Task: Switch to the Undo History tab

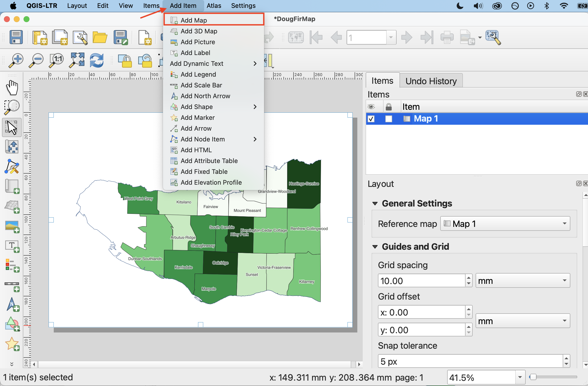Action: (431, 81)
